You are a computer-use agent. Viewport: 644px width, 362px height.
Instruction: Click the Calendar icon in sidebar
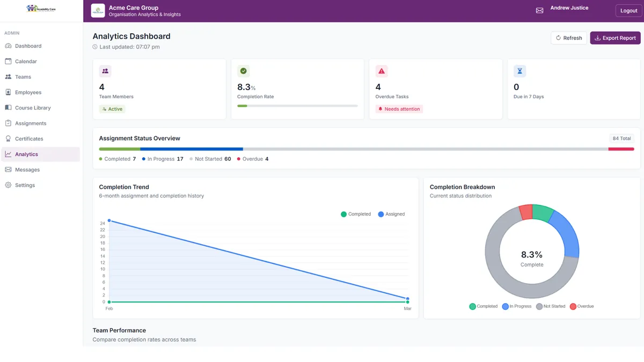pos(8,62)
